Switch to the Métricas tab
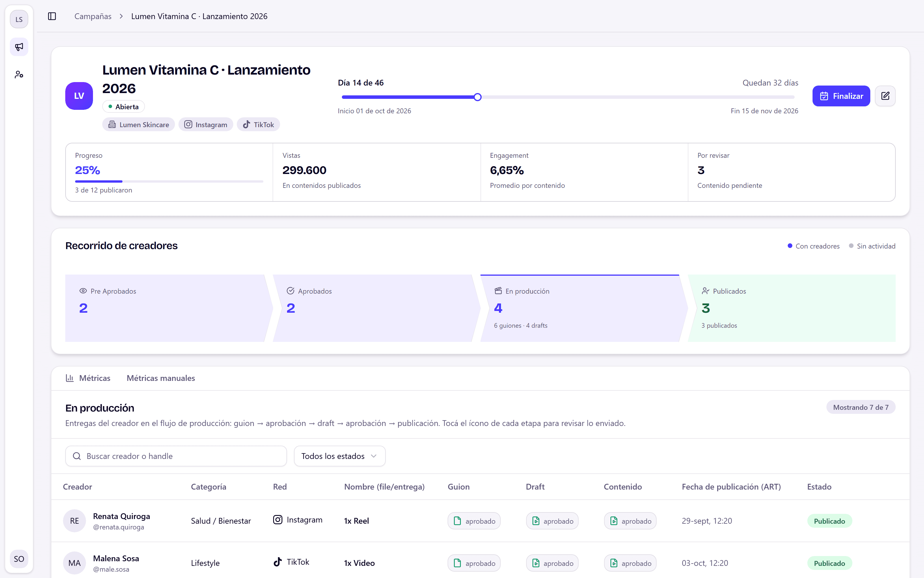Image resolution: width=924 pixels, height=578 pixels. pos(88,378)
